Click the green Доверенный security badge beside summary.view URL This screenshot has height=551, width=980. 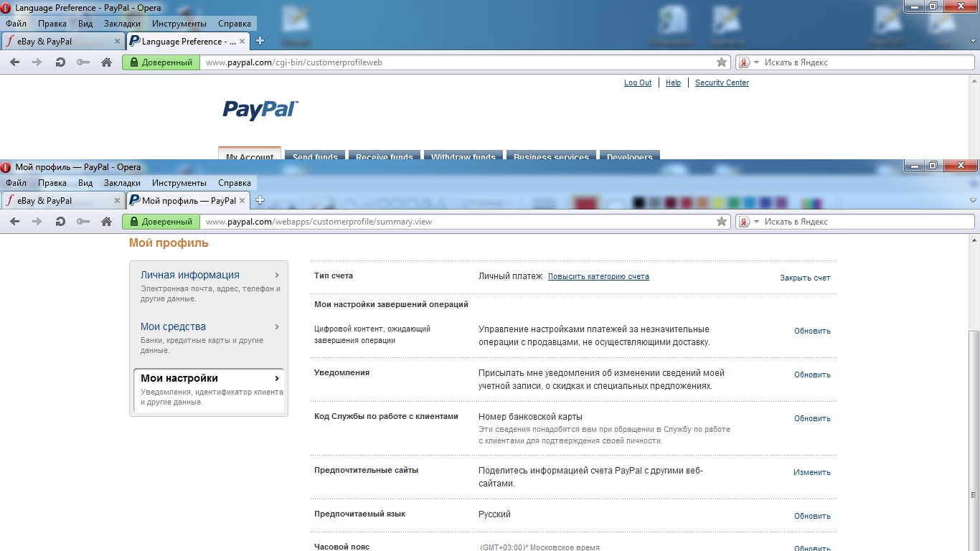[x=161, y=222]
